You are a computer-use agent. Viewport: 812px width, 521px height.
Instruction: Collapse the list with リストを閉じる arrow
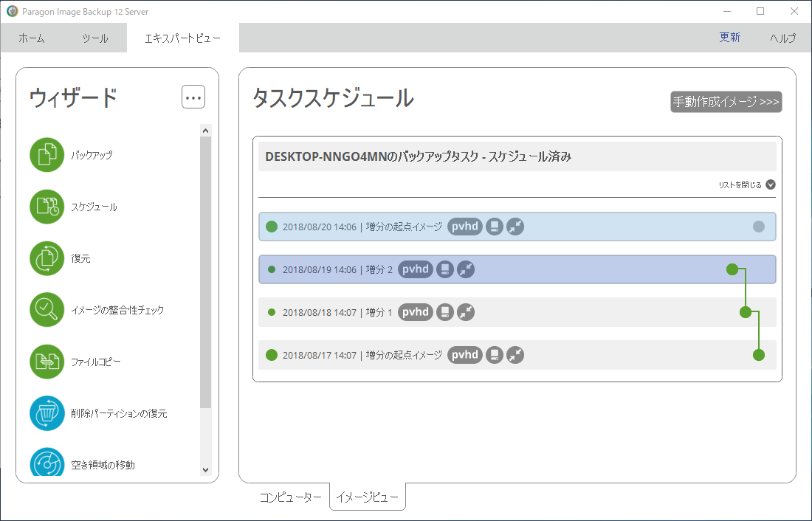pos(771,185)
